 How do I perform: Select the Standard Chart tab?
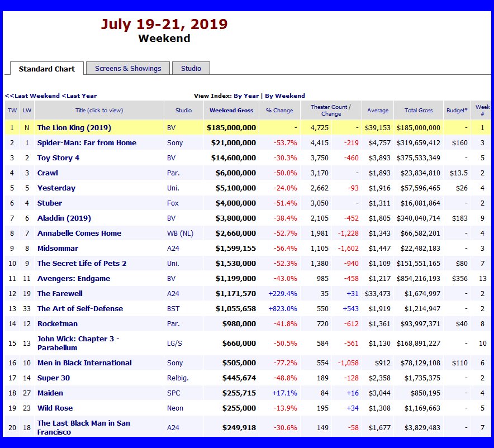coord(47,69)
